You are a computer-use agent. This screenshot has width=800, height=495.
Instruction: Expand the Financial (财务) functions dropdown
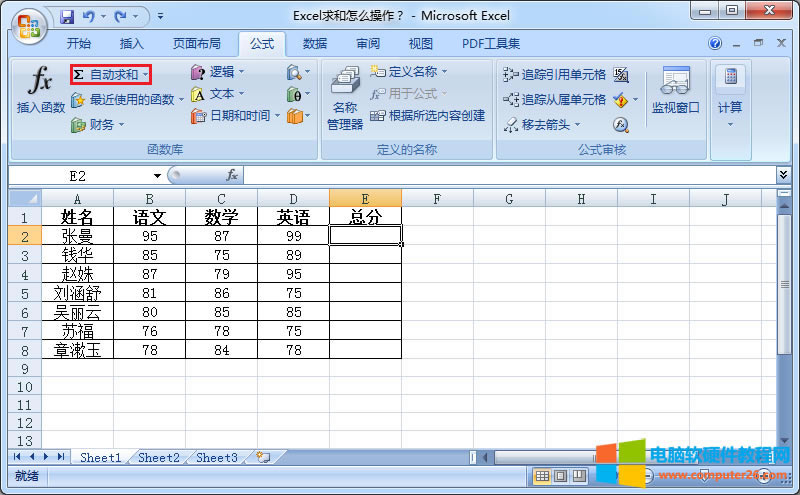(x=121, y=125)
